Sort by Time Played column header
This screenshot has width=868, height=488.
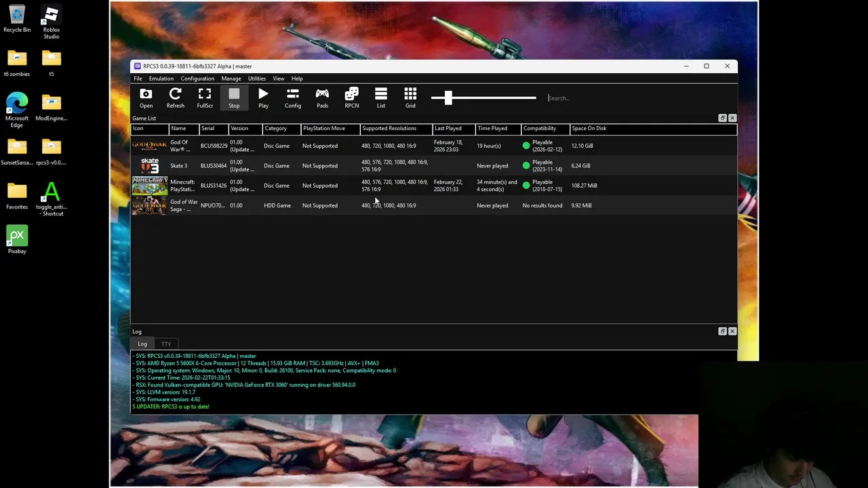498,128
